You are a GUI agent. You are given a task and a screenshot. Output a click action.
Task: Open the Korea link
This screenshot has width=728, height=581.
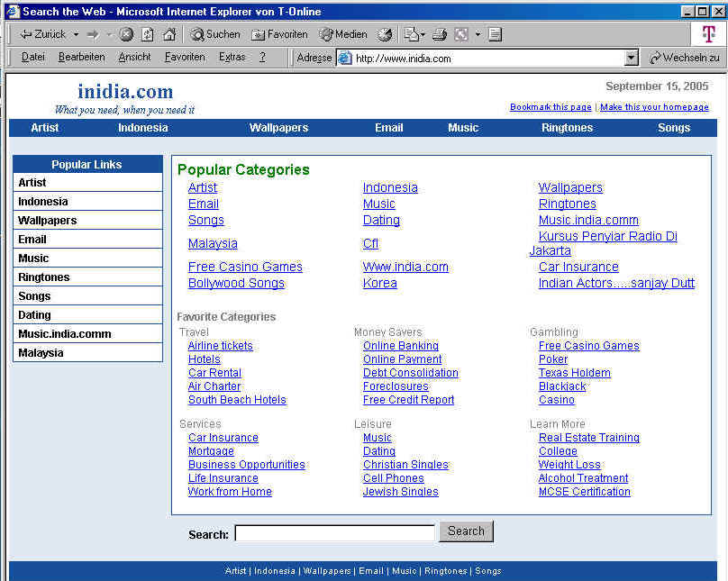(x=380, y=283)
